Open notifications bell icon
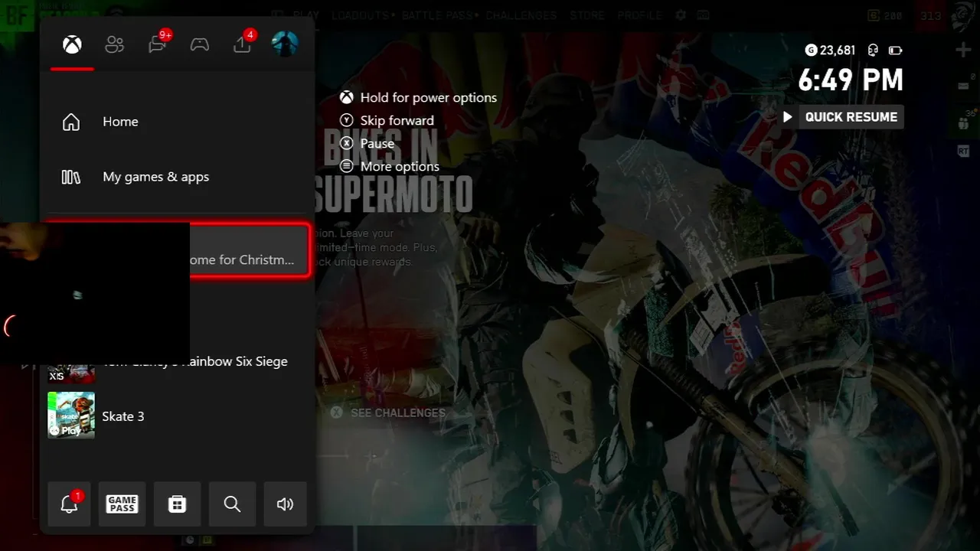The height and width of the screenshot is (551, 980). tap(69, 504)
